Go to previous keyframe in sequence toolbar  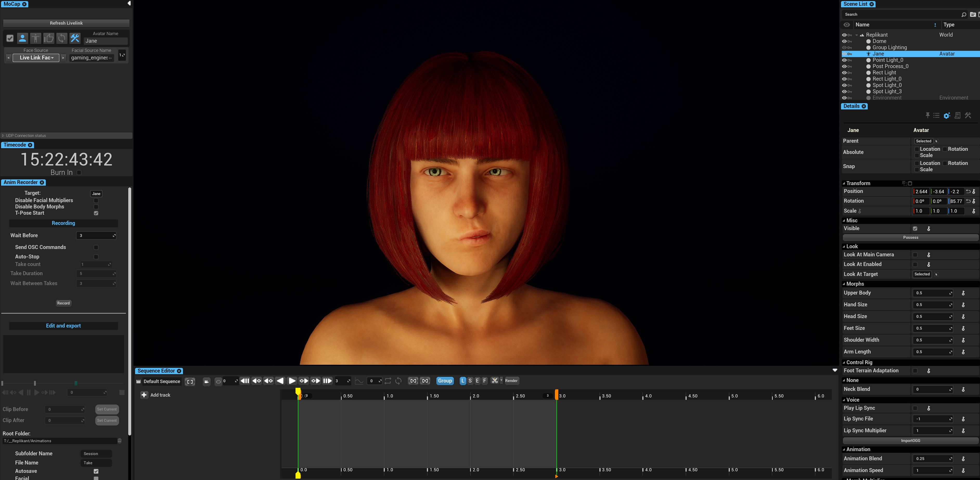click(x=257, y=381)
